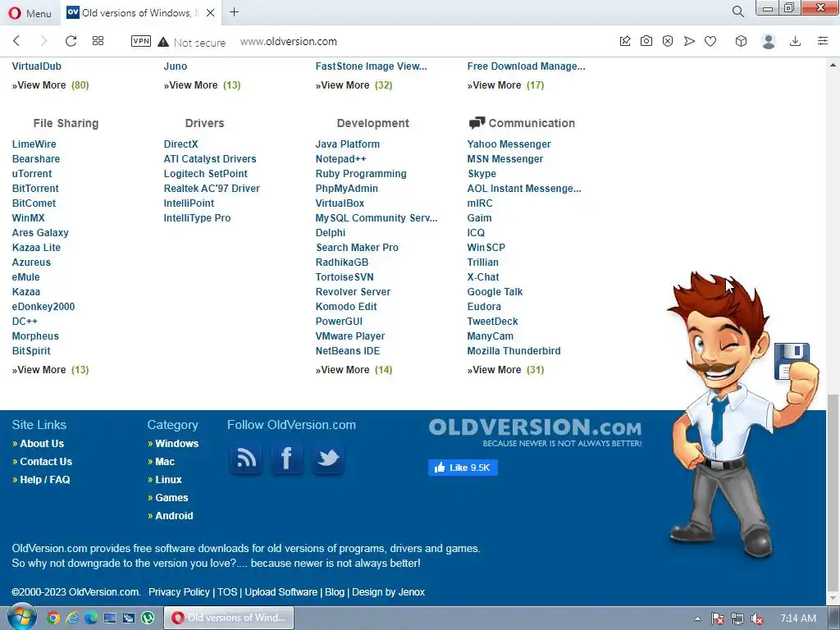Close the Old versions of Windows tab
The image size is (840, 630).
[211, 12]
